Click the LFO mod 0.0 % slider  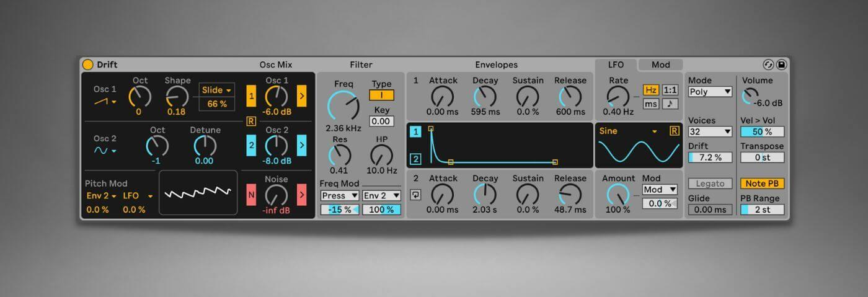[x=660, y=203]
